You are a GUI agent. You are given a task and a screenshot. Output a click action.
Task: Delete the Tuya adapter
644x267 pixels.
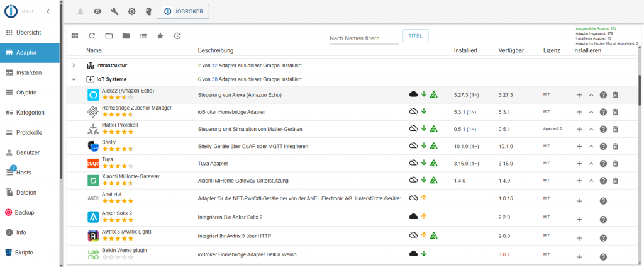pyautogui.click(x=615, y=163)
